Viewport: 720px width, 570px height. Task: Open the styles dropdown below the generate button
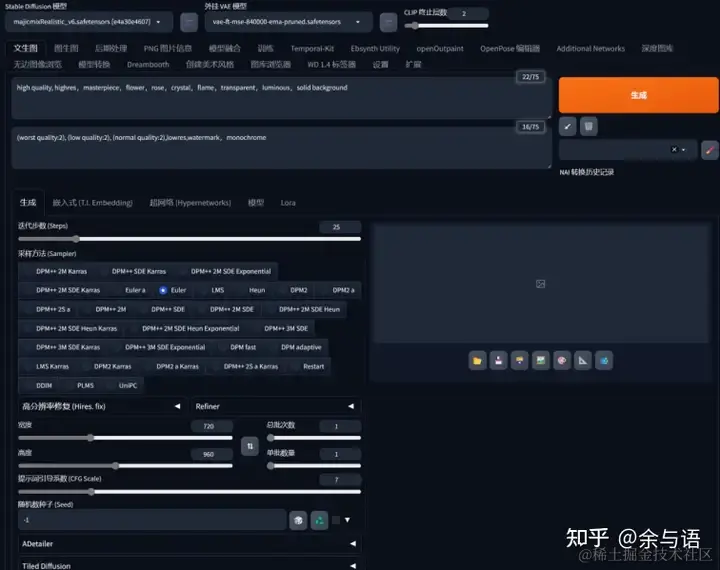(x=628, y=150)
